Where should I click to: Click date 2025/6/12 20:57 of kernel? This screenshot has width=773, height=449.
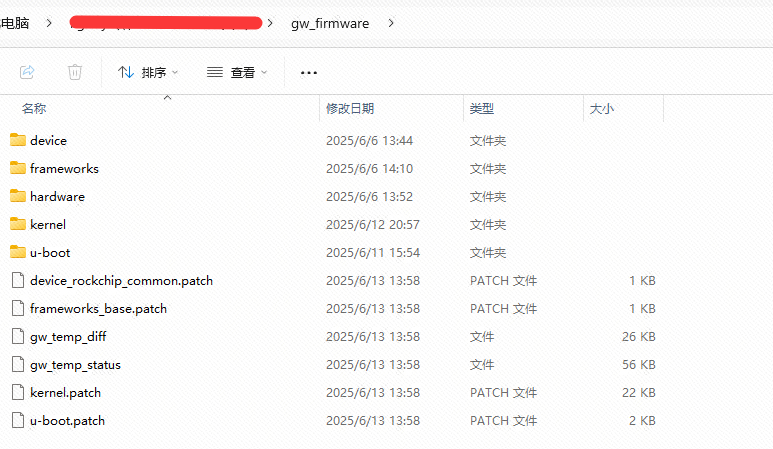[x=373, y=225]
